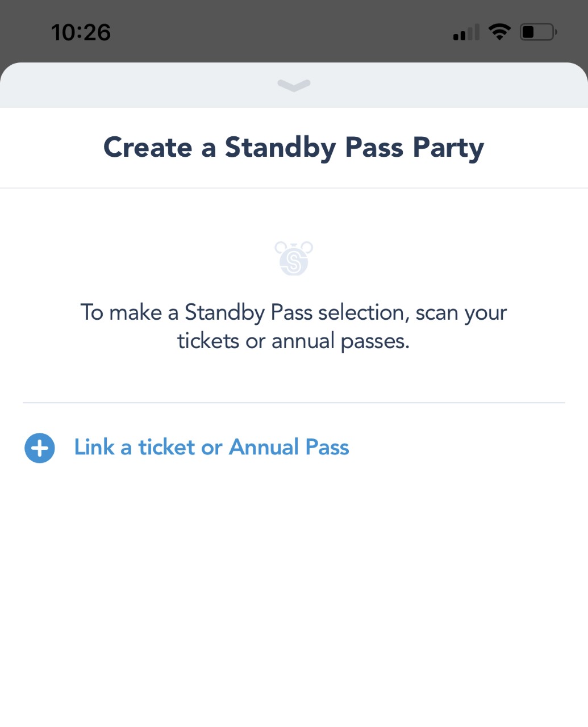Tap the empty white area below the link

point(294,596)
